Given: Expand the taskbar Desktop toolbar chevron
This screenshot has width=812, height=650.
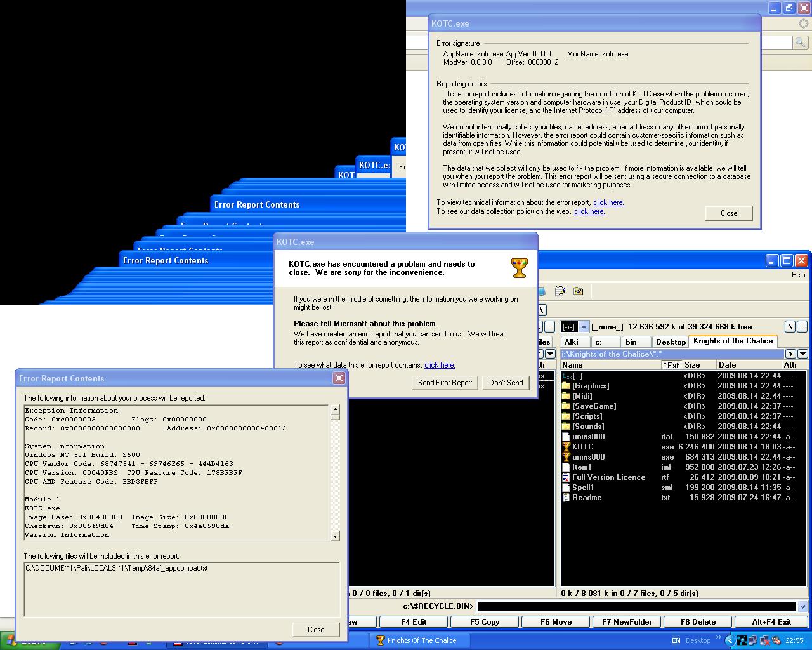Looking at the screenshot, I should pos(719,638).
